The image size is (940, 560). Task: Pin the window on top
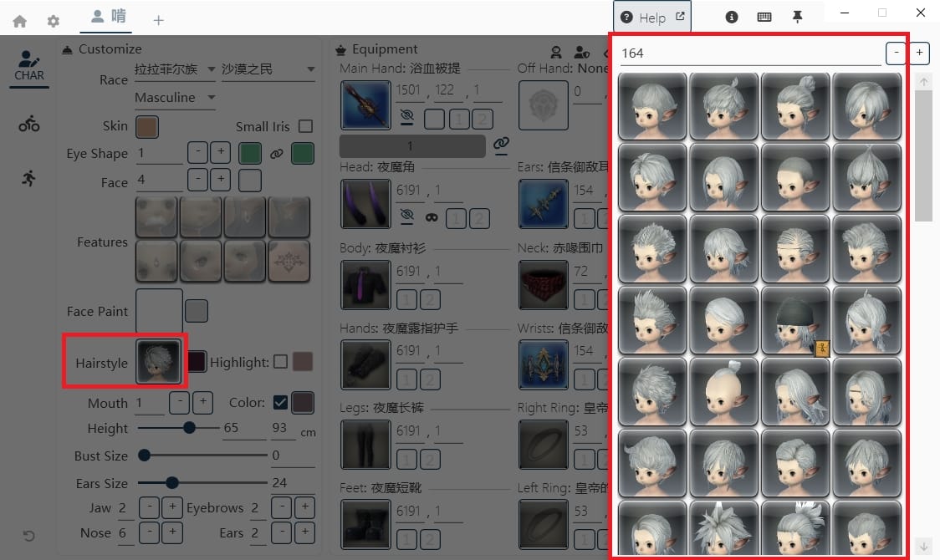point(797,17)
